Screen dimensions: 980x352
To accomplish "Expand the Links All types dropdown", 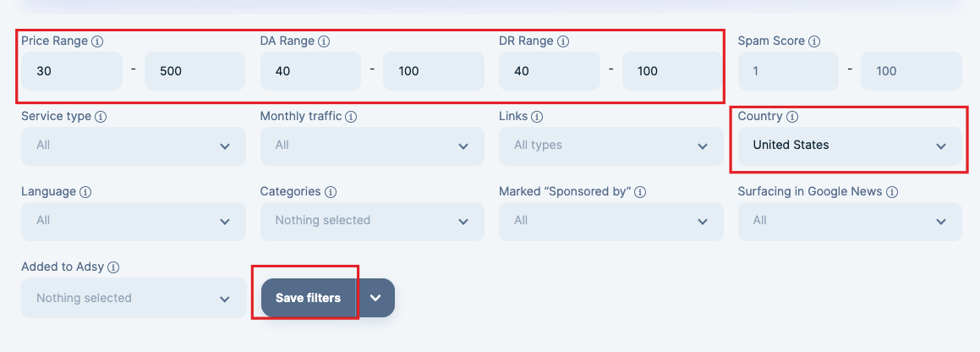I will 611,146.
